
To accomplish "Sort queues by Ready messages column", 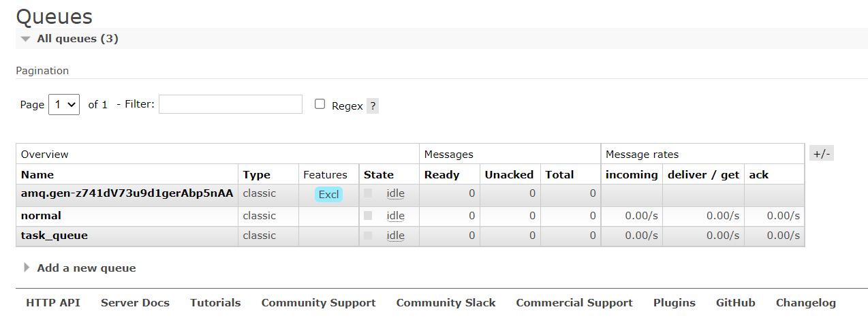I will [x=441, y=175].
